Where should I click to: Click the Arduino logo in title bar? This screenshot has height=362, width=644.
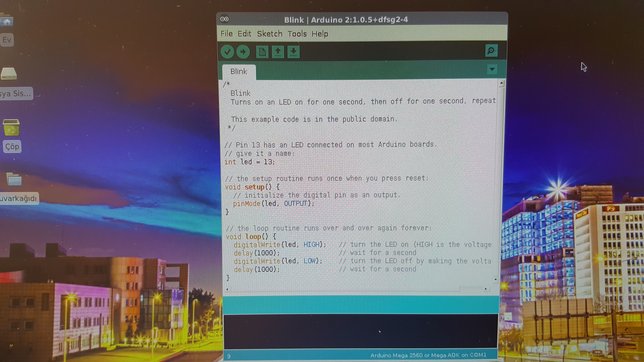224,19
